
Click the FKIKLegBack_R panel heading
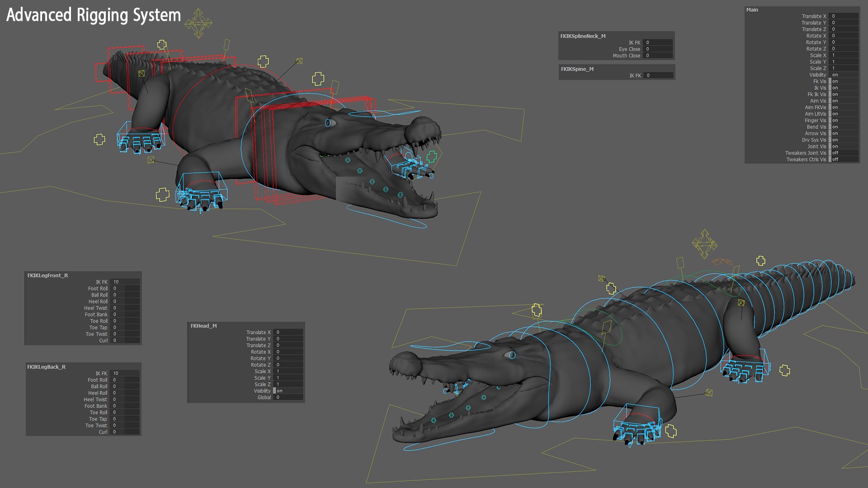[x=46, y=367]
